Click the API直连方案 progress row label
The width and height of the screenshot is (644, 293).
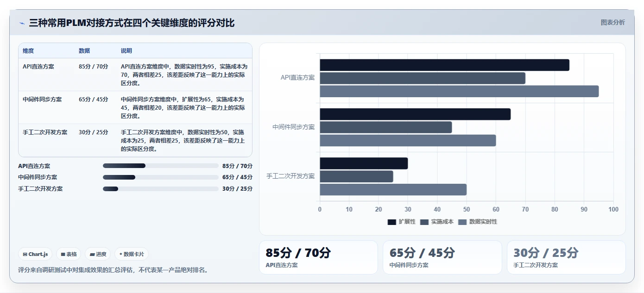click(x=34, y=166)
